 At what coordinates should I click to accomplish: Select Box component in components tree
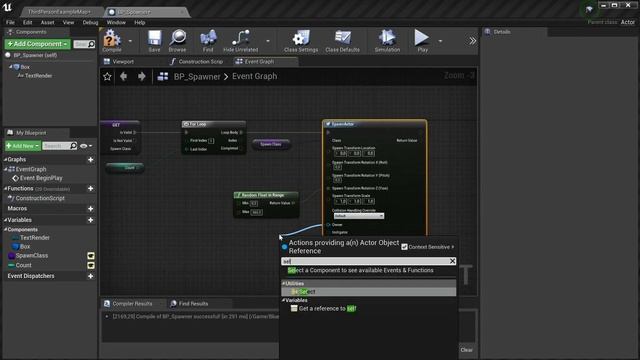25,67
